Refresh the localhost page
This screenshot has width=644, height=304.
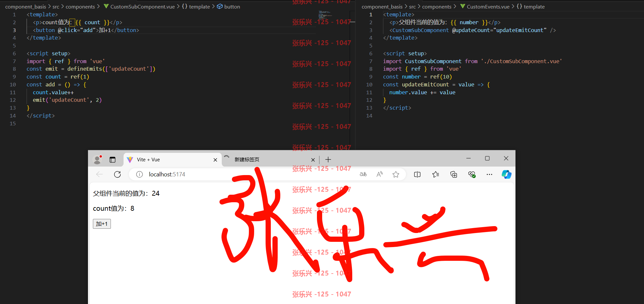click(117, 174)
